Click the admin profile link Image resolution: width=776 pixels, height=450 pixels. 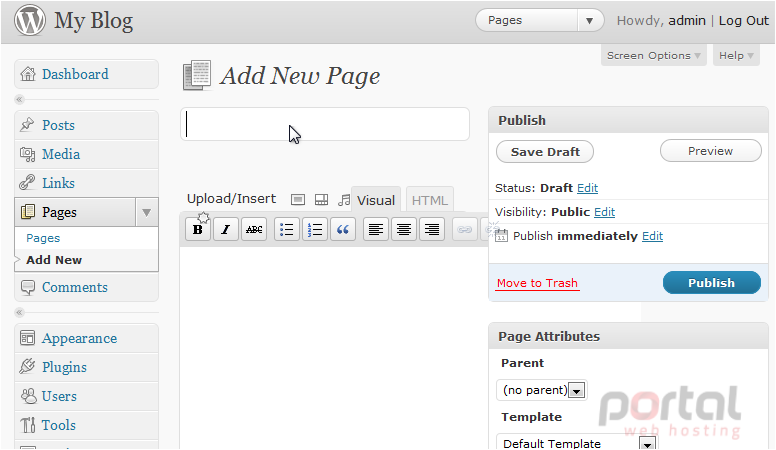[x=687, y=20]
